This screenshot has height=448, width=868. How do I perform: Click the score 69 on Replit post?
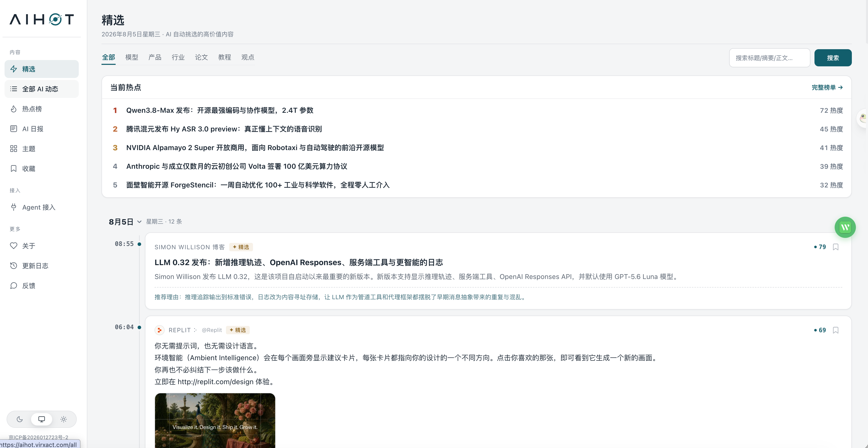(x=820, y=330)
